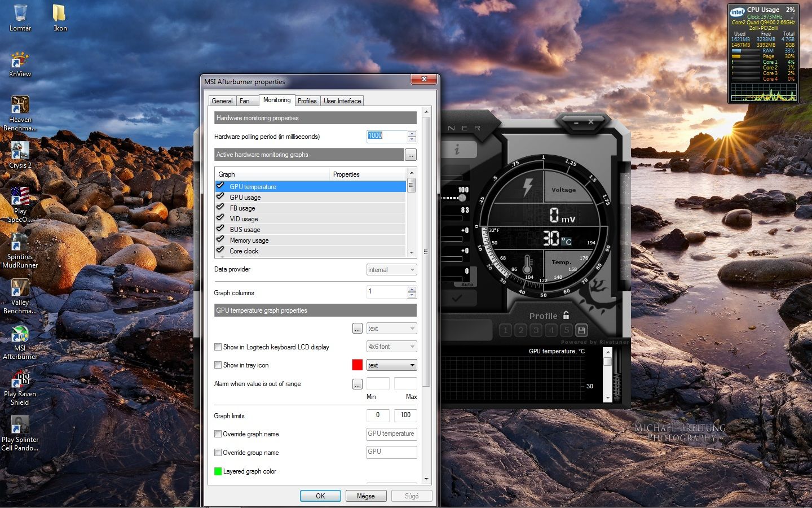Uncheck the GPU usage graph checkmark
812x508 pixels.
point(220,196)
